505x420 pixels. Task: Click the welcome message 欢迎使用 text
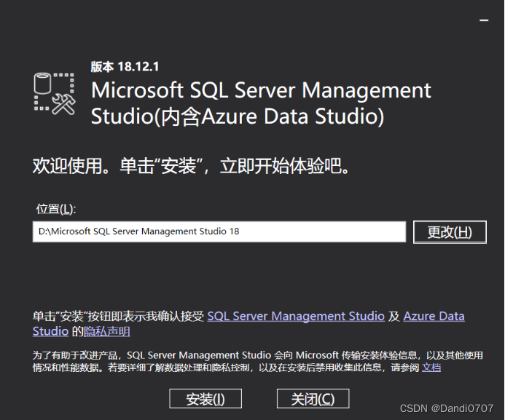[x=191, y=166]
